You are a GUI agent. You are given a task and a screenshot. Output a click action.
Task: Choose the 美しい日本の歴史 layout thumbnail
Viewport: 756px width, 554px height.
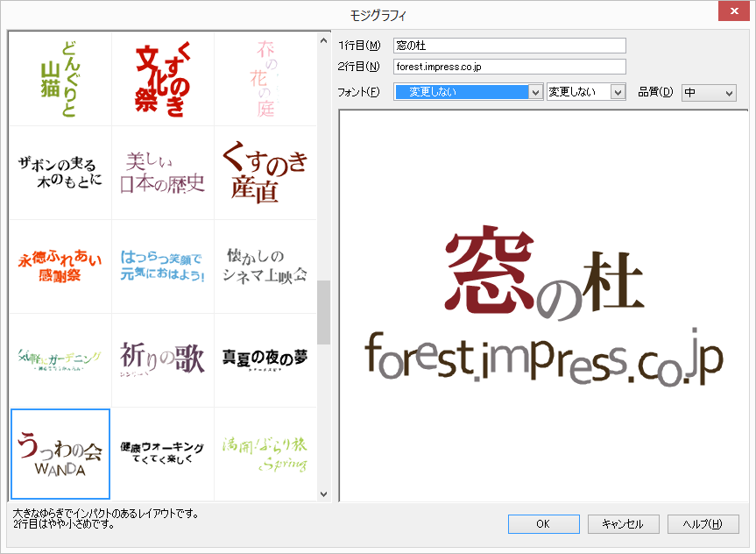point(162,173)
